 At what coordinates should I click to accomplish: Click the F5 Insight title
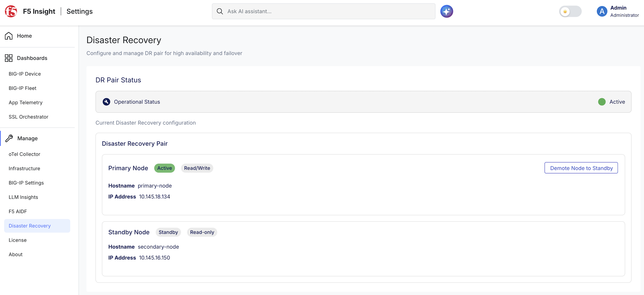coord(39,11)
